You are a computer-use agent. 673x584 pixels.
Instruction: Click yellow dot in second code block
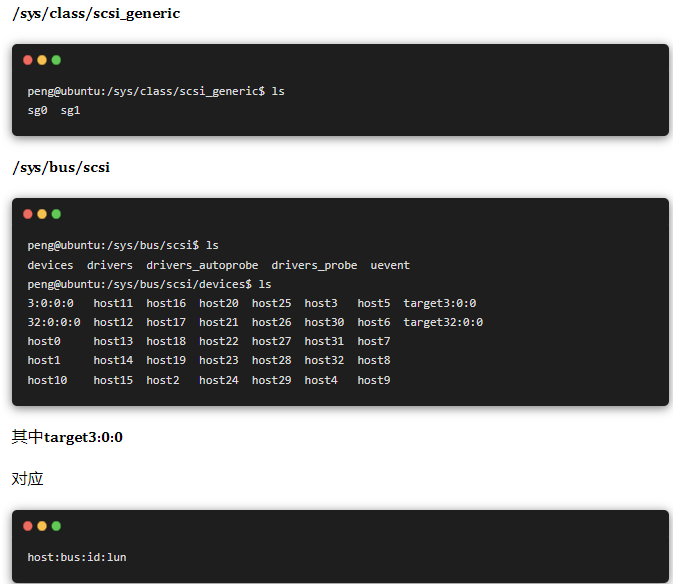tap(42, 214)
